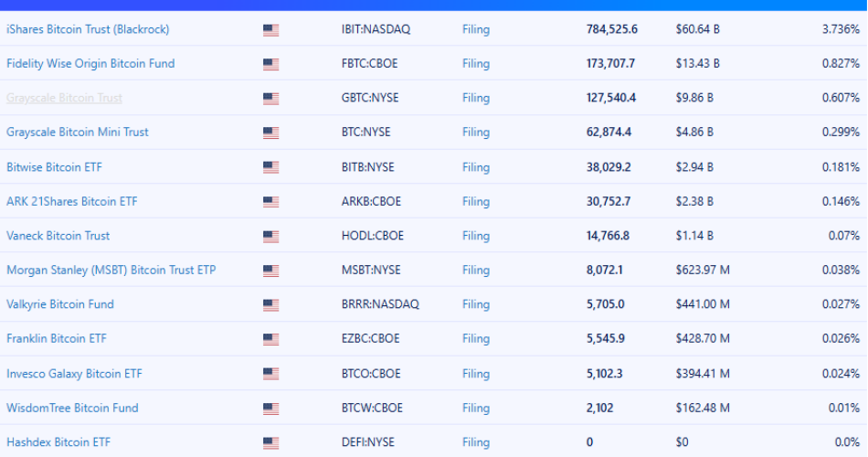Click the flag icon in the ARK 21Shares row
Image resolution: width=868 pixels, height=457 pixels.
(270, 202)
